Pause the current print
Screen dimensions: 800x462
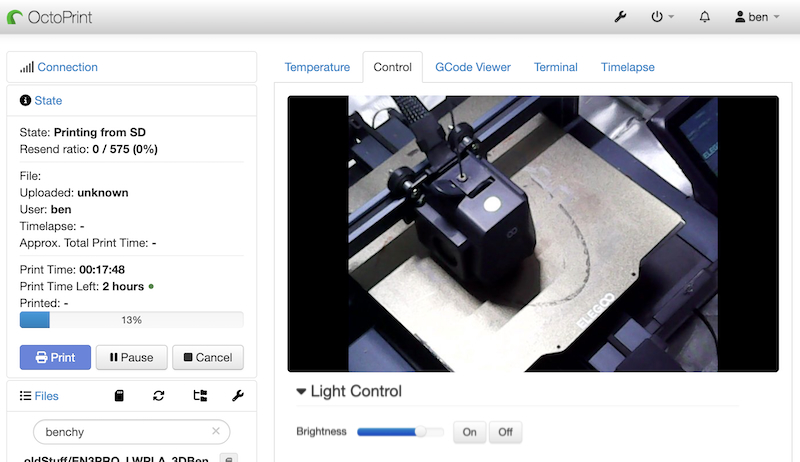tap(131, 357)
